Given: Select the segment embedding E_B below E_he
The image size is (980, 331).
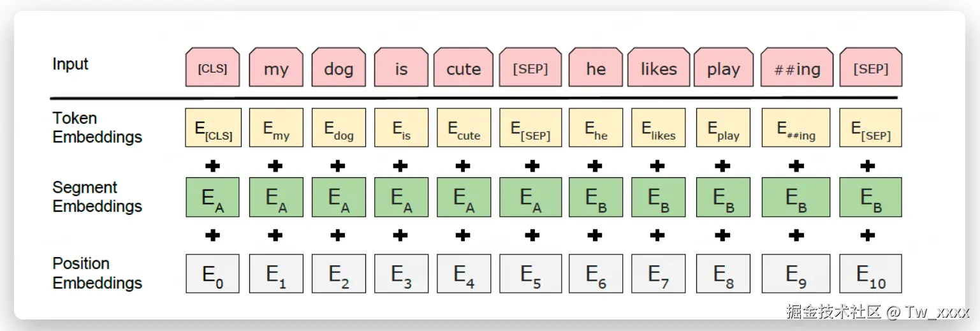Looking at the screenshot, I should (596, 197).
